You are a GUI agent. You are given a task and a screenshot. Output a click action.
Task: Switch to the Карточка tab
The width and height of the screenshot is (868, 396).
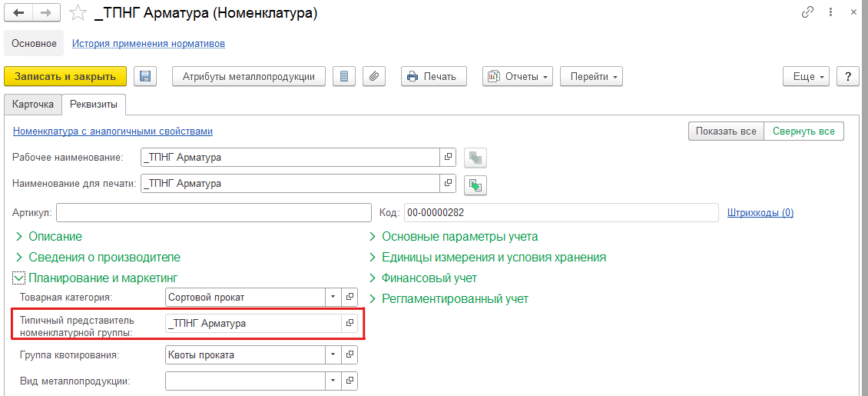tap(33, 104)
